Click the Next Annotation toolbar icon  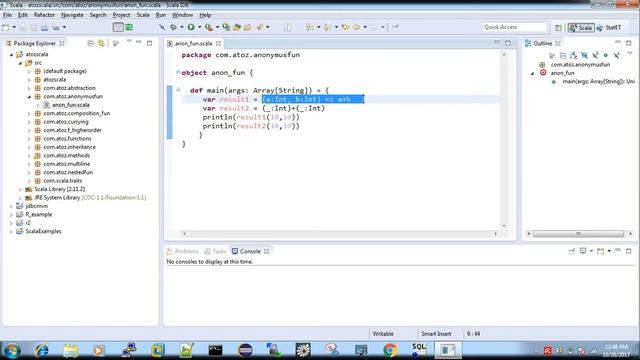point(310,27)
